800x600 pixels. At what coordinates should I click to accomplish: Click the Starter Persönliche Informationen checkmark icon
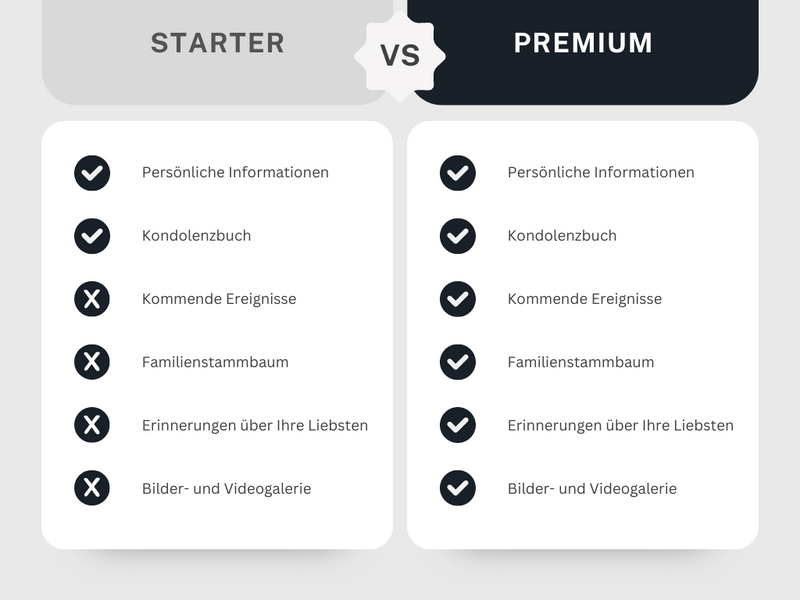[92, 173]
